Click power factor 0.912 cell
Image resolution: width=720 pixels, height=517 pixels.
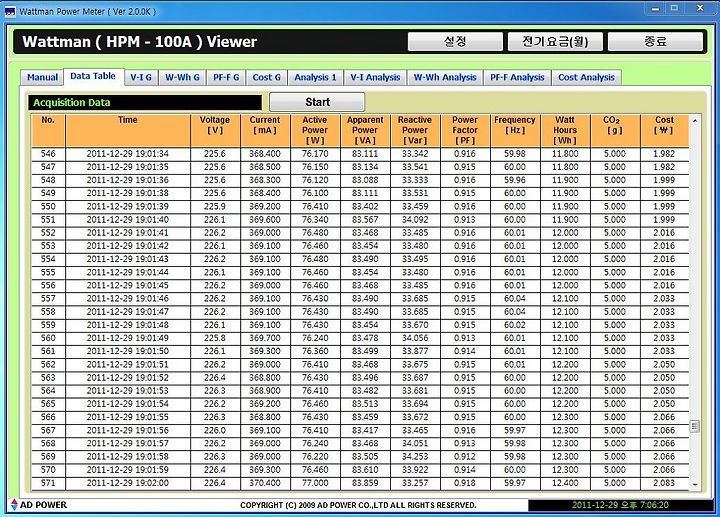click(x=465, y=457)
